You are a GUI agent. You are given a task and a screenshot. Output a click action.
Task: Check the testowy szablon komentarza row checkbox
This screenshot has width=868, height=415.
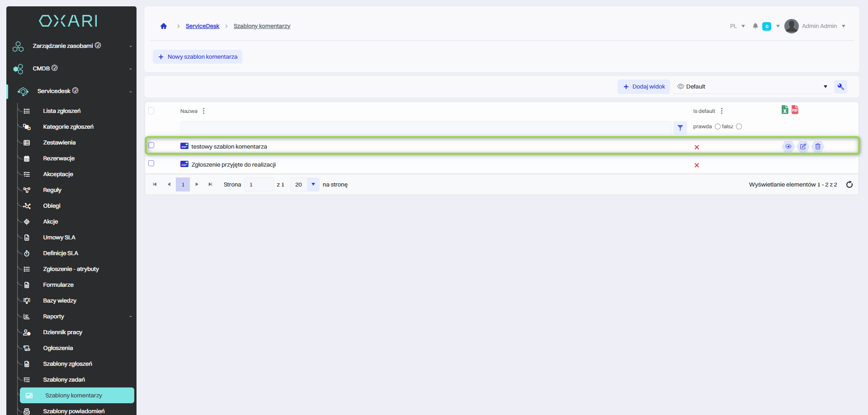[x=151, y=145]
